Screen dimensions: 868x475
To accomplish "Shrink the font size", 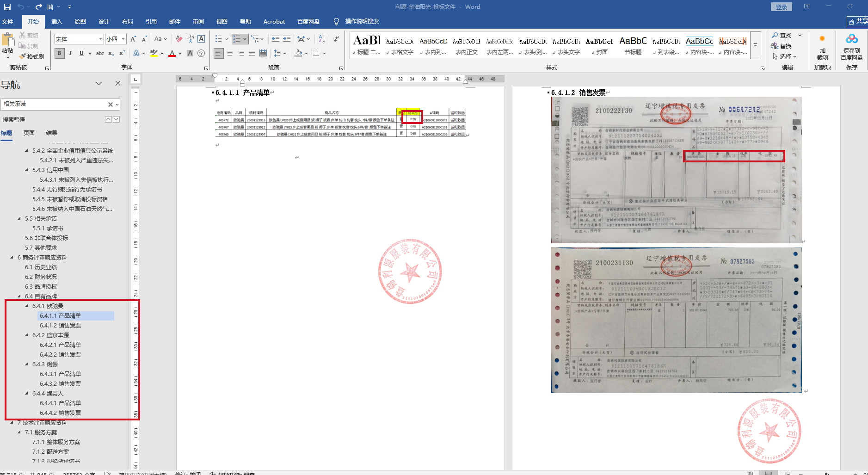I will (144, 39).
